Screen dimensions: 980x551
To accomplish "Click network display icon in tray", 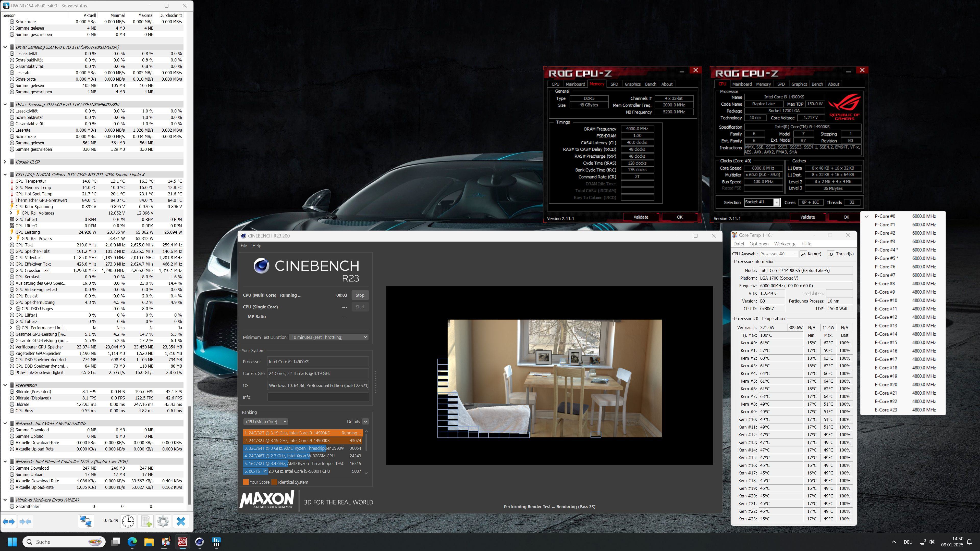I will 922,542.
